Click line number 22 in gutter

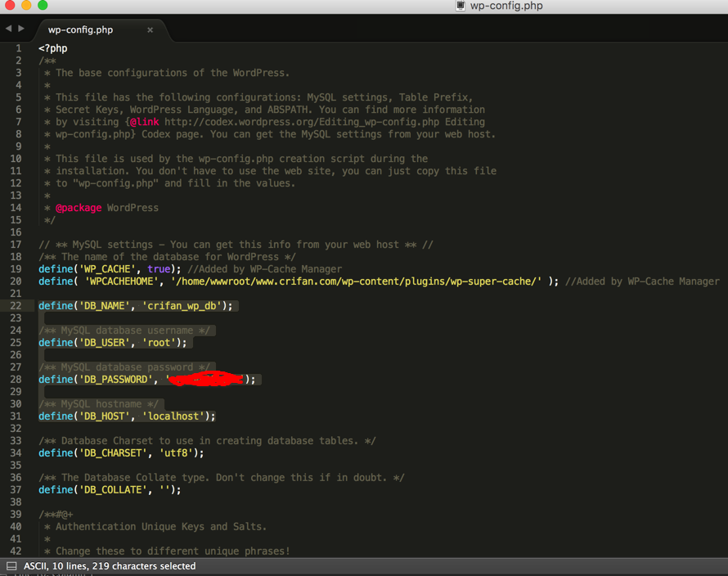[x=16, y=306]
